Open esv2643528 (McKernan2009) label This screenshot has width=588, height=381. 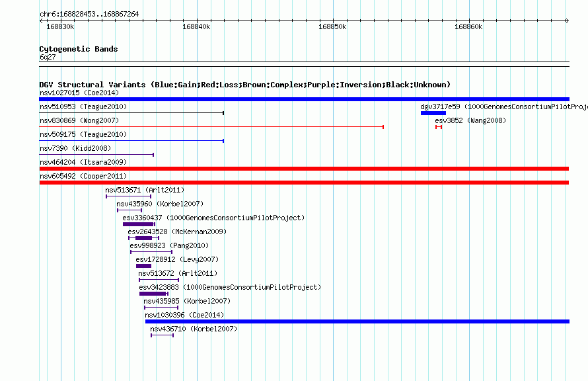(x=177, y=232)
